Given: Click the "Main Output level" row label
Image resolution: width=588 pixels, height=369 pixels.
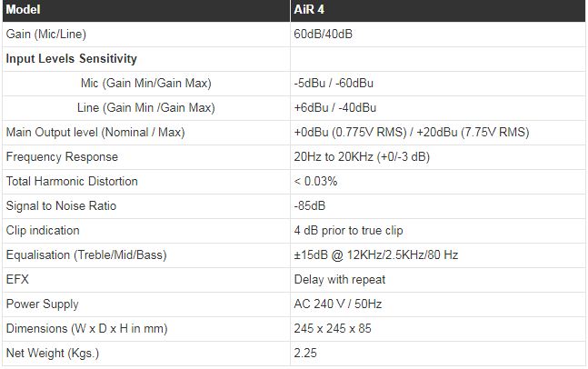Looking at the screenshot, I should [x=95, y=133].
